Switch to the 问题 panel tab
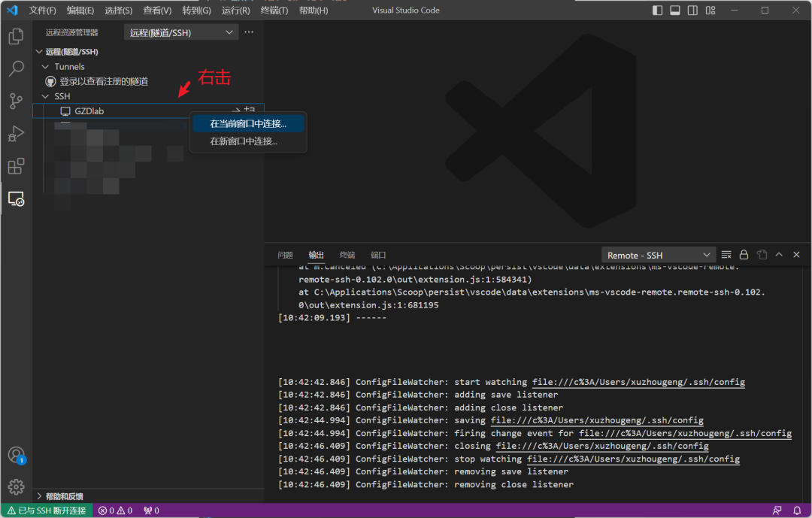Image resolution: width=812 pixels, height=518 pixels. coord(286,255)
